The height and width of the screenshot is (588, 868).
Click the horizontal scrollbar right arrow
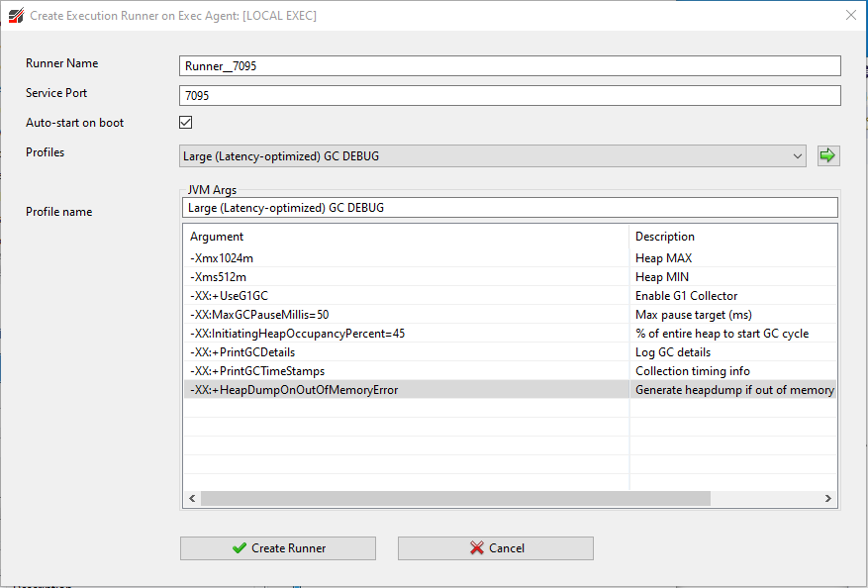pos(828,499)
